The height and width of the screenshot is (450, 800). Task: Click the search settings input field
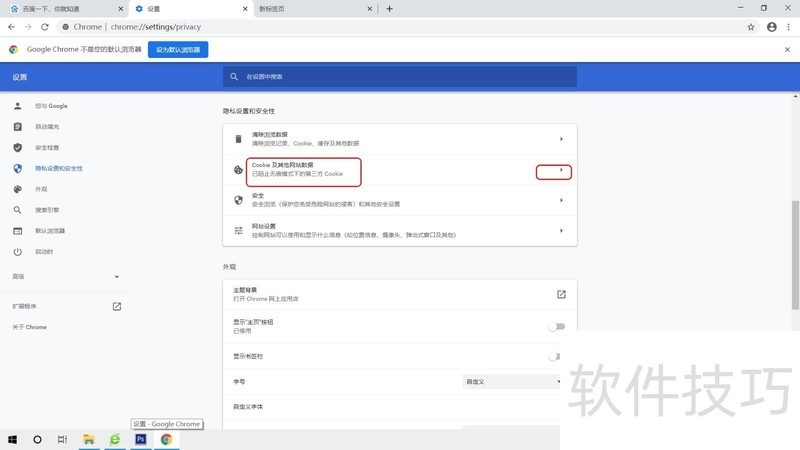(400, 77)
